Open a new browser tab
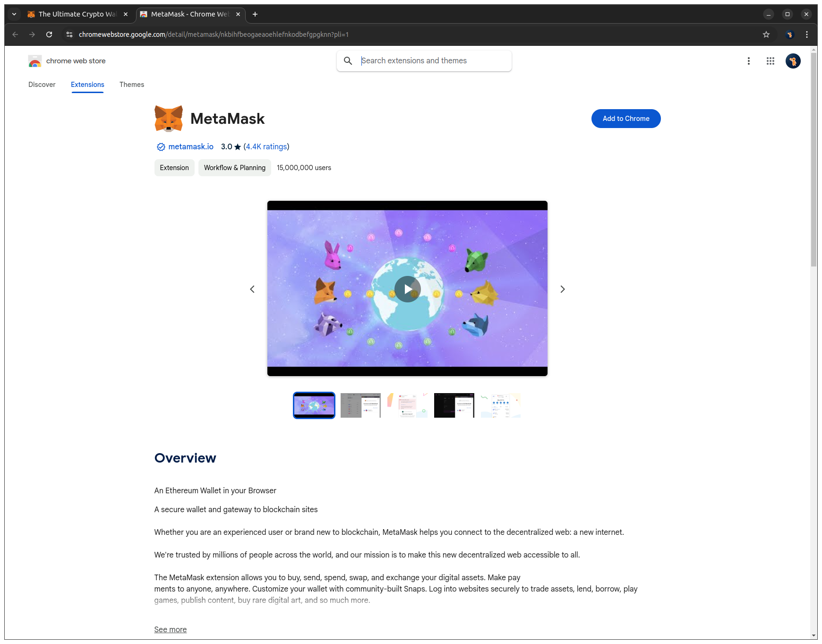The height and width of the screenshot is (644, 822). click(255, 14)
